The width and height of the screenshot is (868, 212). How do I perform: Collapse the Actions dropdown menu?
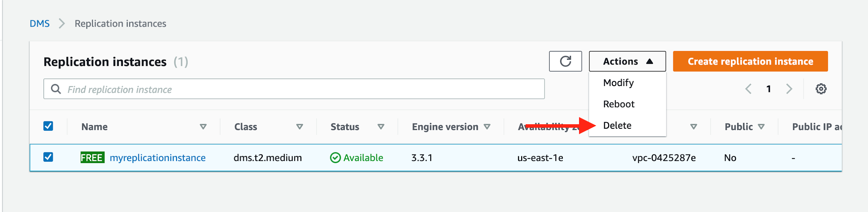click(627, 61)
